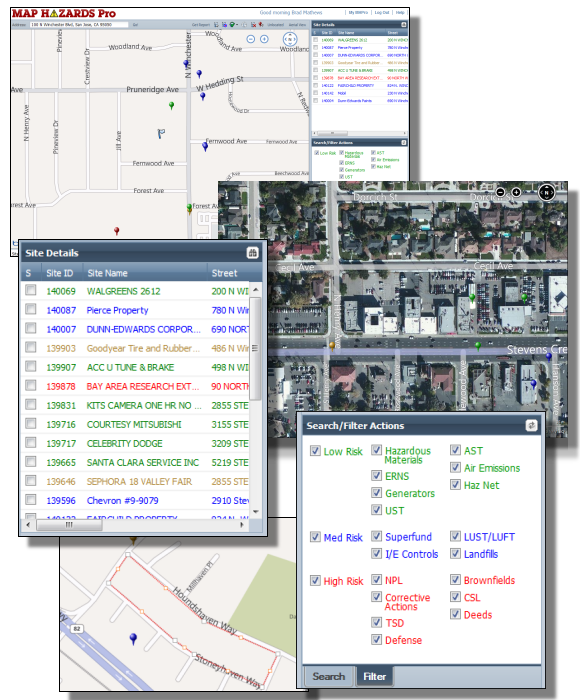Toggle the Superfund checkbox
The image size is (580, 700).
pos(376,536)
